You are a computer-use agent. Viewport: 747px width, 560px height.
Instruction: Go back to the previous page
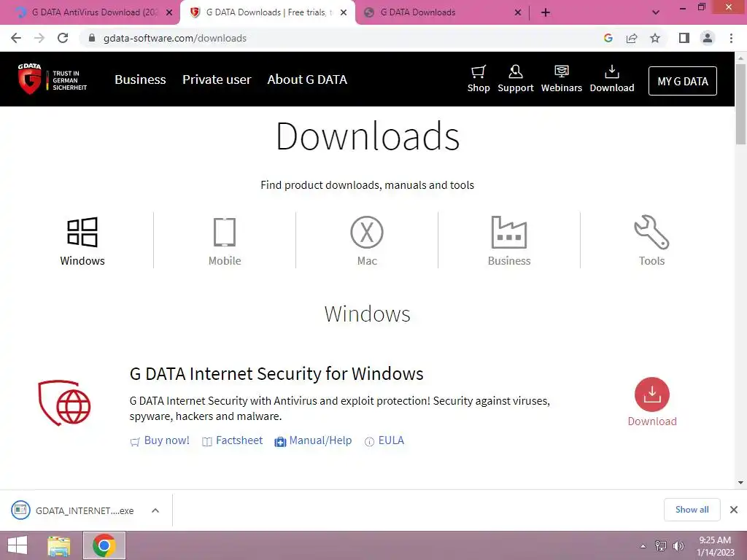[16, 38]
